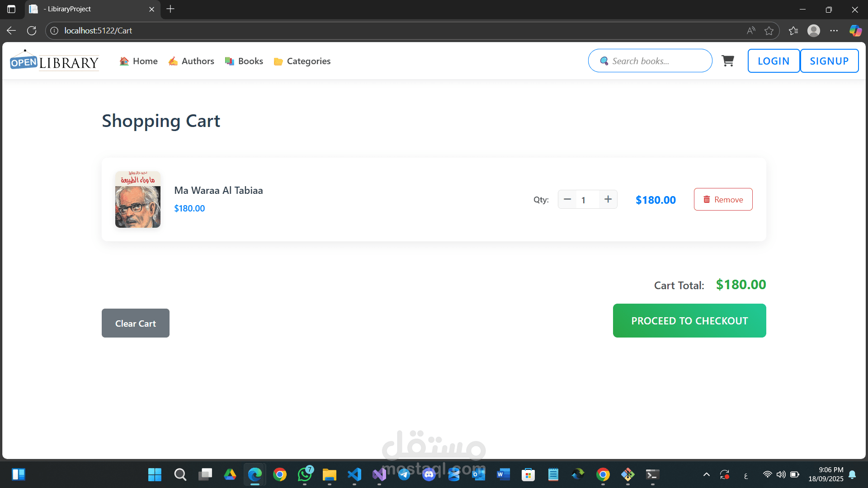Click the Ma Waraa Al Tabiaa title
The image size is (868, 488).
(218, 190)
